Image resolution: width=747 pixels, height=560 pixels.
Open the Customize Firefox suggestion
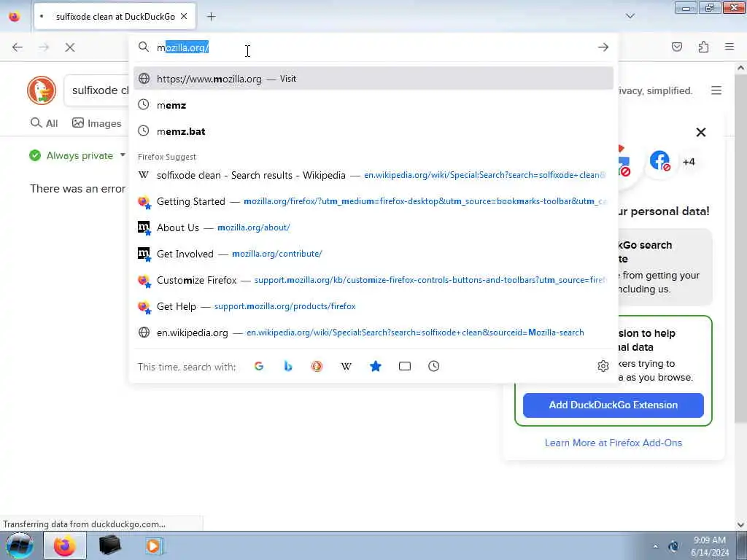tap(373, 280)
